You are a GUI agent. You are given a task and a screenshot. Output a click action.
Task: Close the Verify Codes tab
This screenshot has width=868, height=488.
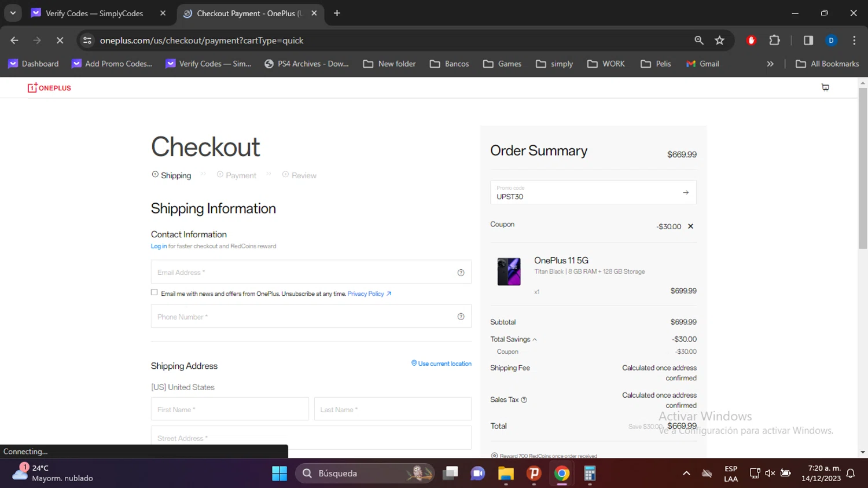pyautogui.click(x=163, y=13)
